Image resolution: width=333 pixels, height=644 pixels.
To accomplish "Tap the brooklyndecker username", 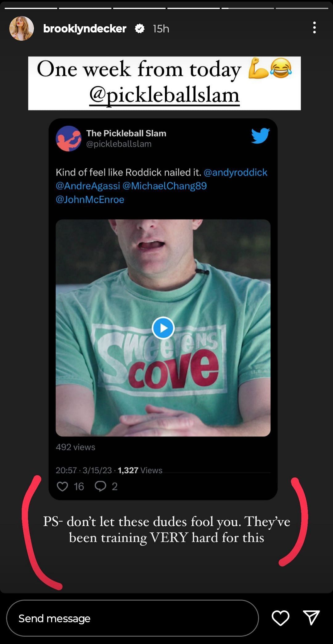I will click(85, 29).
